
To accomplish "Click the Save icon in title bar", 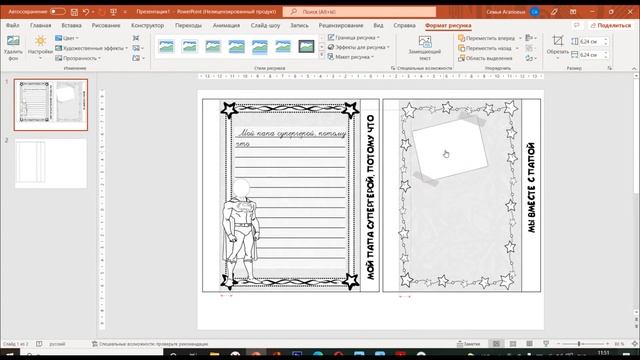I will click(74, 12).
